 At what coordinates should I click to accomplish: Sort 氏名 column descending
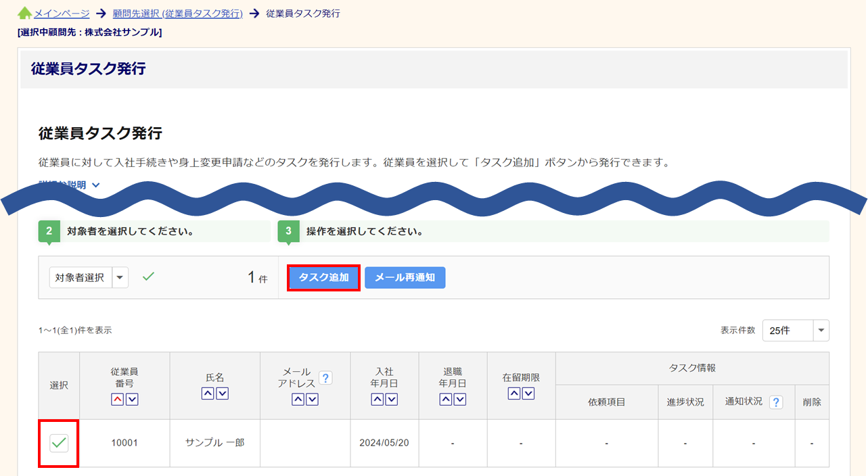click(222, 394)
